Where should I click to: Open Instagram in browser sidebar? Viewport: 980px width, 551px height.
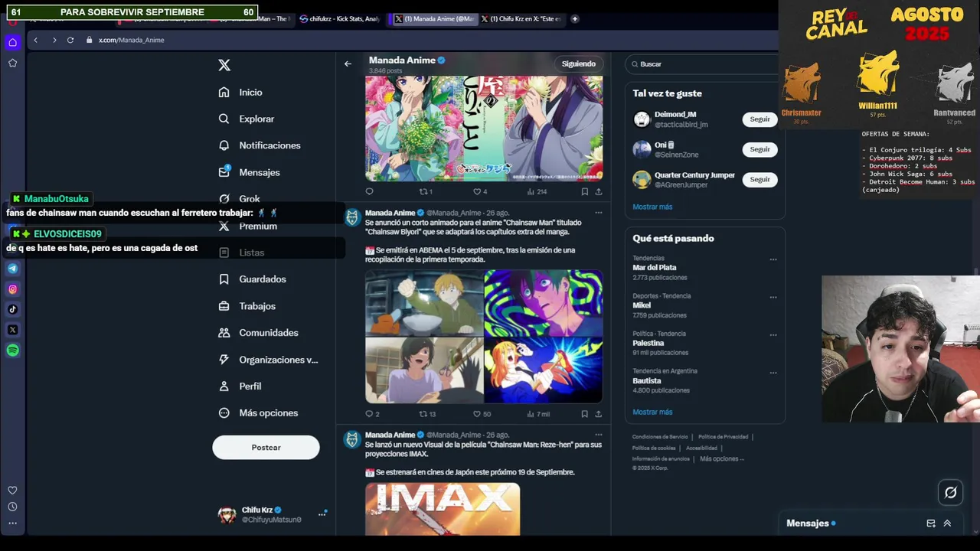click(12, 289)
